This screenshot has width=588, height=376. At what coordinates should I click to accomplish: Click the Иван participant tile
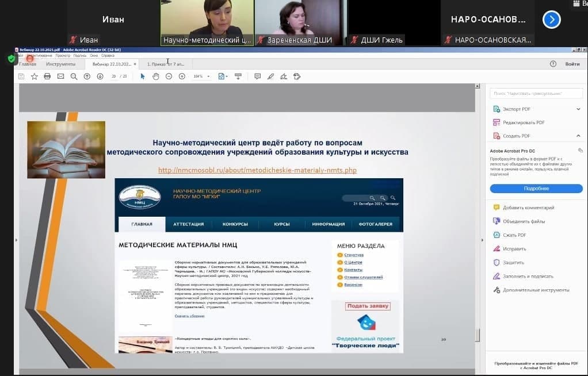coord(113,23)
